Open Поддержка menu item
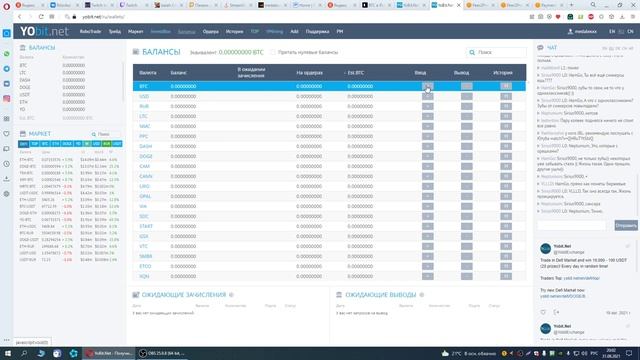640x360 pixels. (x=317, y=31)
